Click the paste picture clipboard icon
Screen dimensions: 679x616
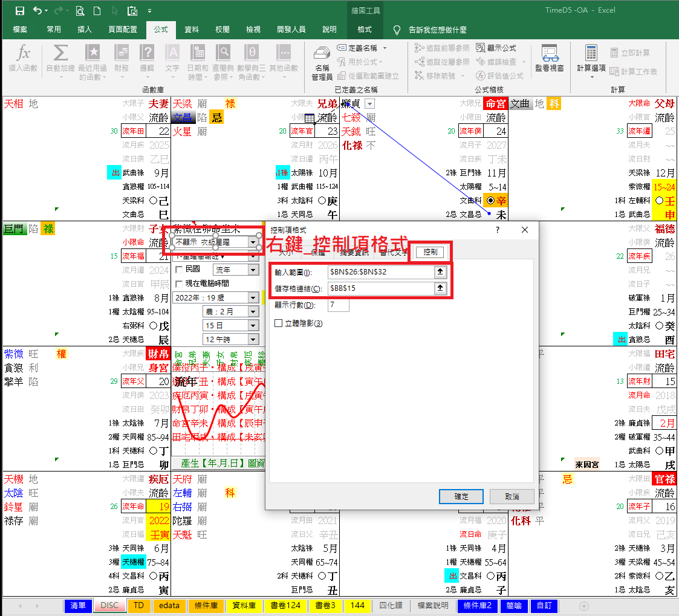coord(132,11)
